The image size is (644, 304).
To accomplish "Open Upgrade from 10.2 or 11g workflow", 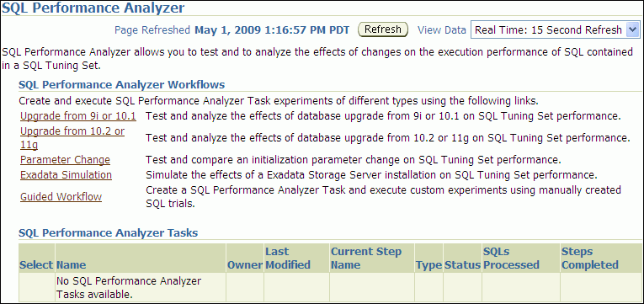I will coord(72,137).
